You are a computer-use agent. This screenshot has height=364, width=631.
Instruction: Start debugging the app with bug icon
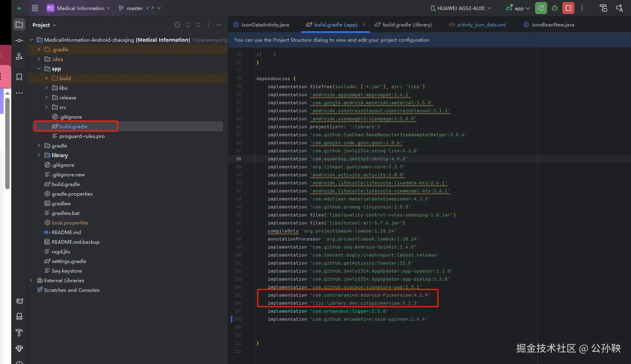[x=555, y=8]
